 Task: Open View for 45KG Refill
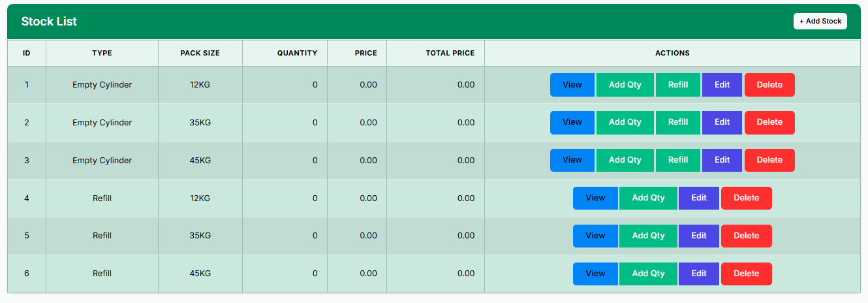click(x=595, y=274)
